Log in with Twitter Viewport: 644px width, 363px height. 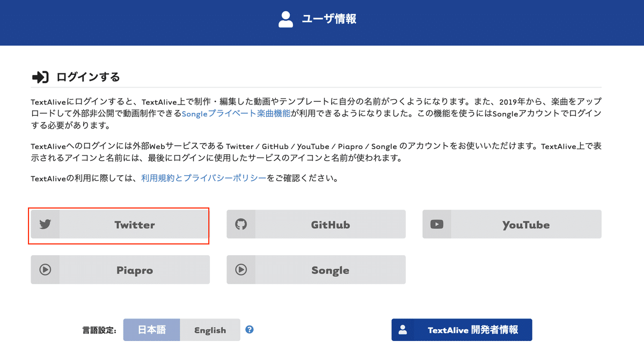[x=119, y=225]
